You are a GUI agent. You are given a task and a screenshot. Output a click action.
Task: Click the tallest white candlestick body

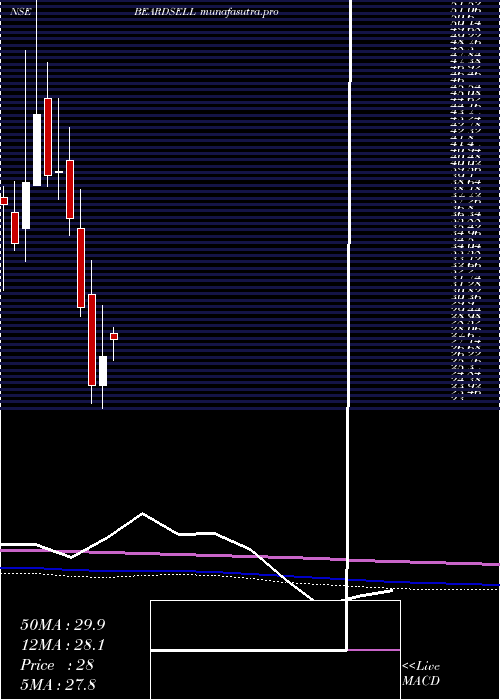coord(37,150)
